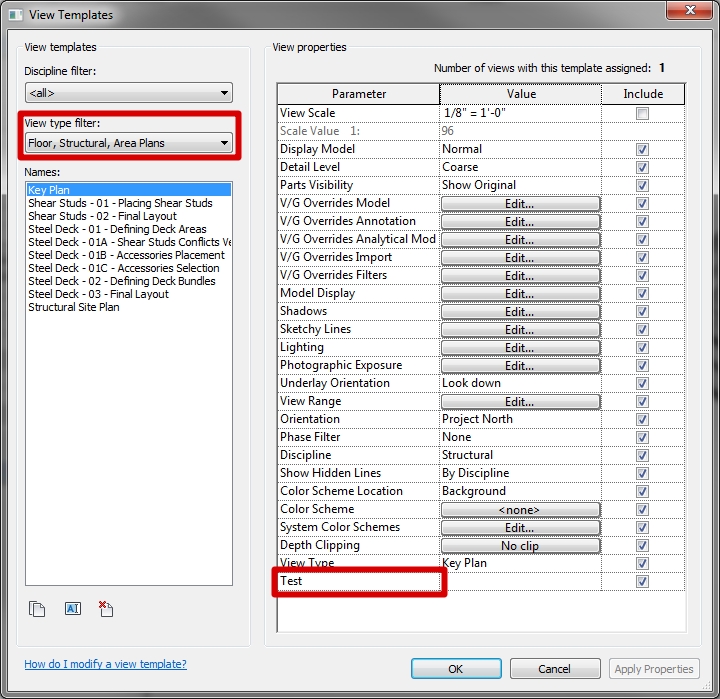Edit V/G Overrides Annotation
720x699 pixels.
click(520, 221)
